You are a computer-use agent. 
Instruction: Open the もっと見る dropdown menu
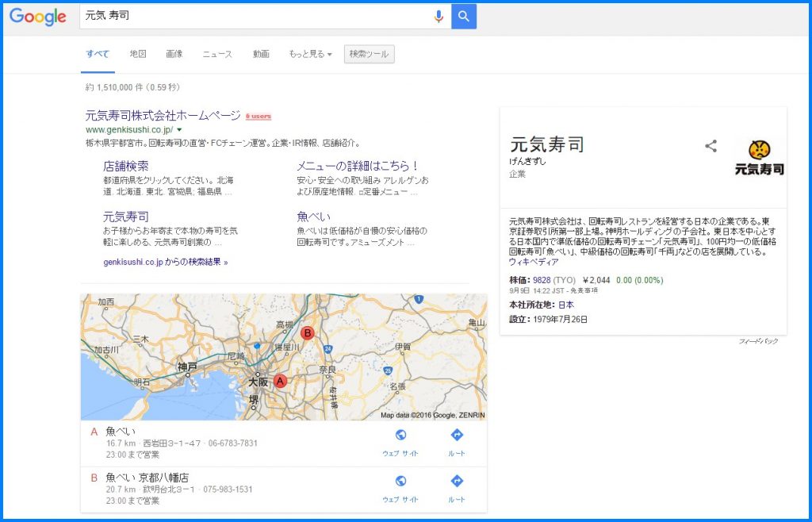pyautogui.click(x=310, y=54)
